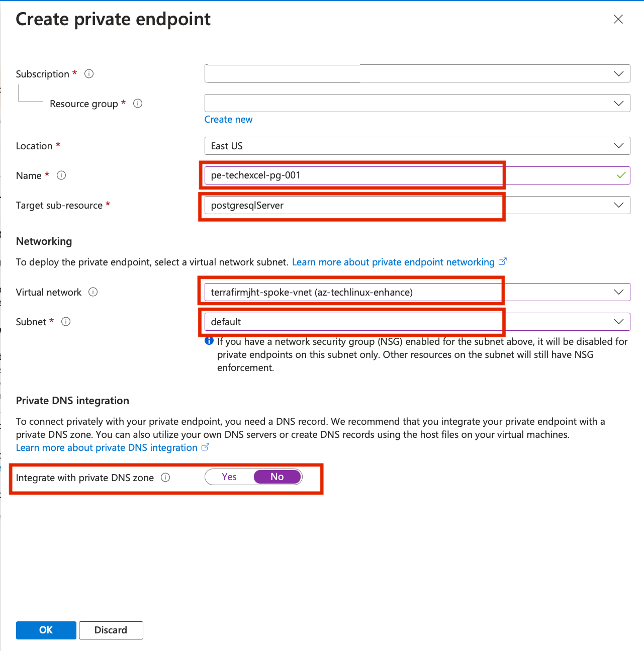Click the Subscription info icon
The height and width of the screenshot is (651, 644).
pos(89,74)
